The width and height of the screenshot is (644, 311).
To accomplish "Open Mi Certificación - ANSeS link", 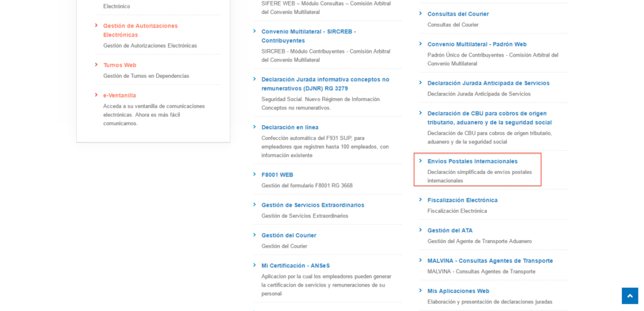I will coord(296,266).
